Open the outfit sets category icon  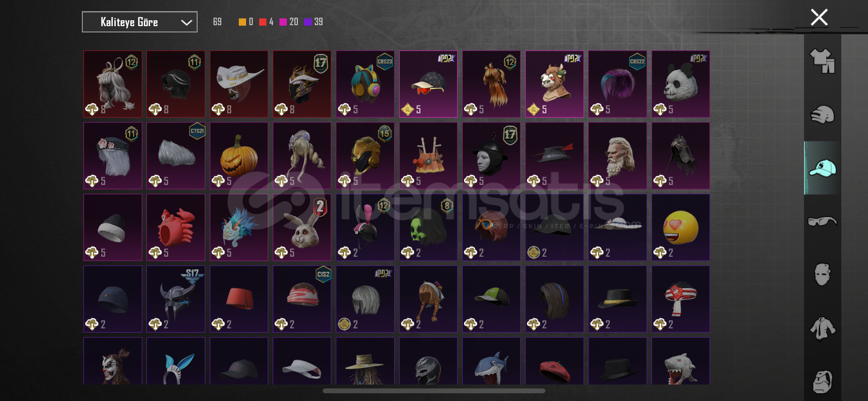pos(822,61)
